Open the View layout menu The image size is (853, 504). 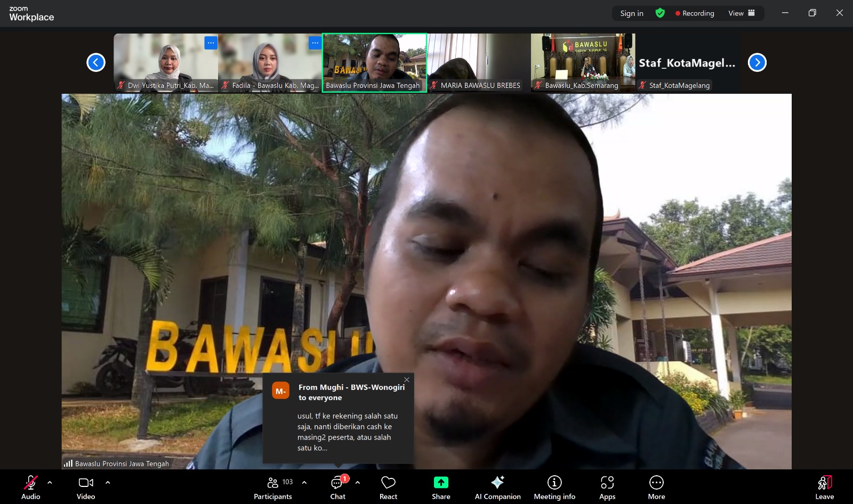pos(741,13)
